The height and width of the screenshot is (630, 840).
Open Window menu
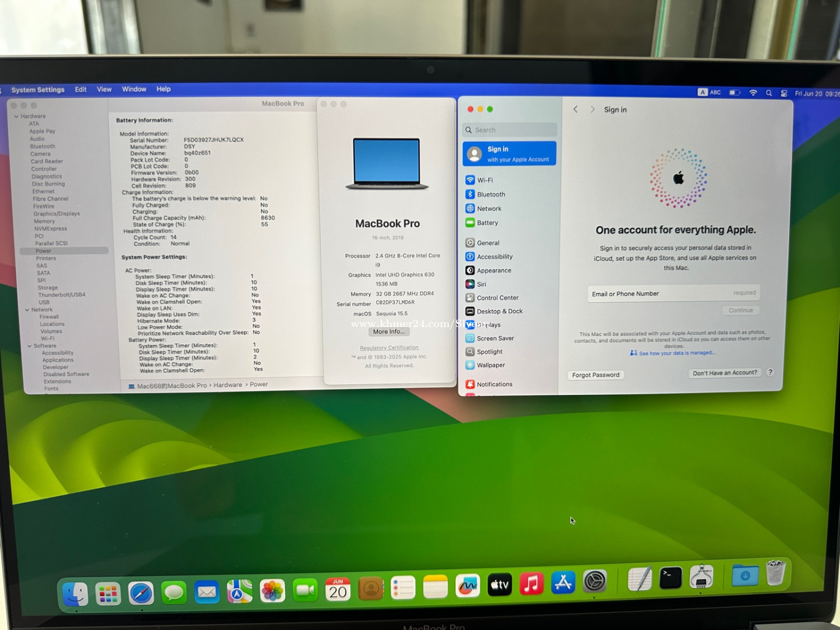pyautogui.click(x=134, y=90)
